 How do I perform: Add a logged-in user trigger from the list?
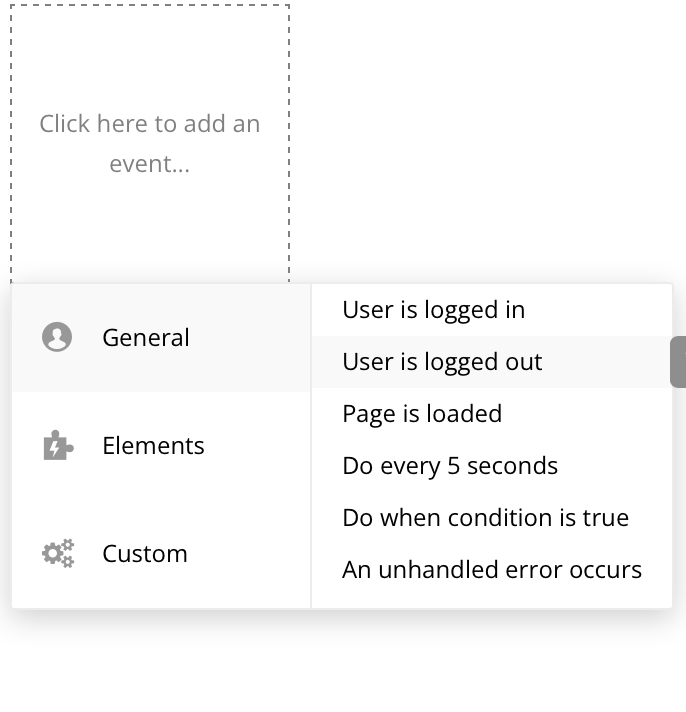click(x=433, y=310)
